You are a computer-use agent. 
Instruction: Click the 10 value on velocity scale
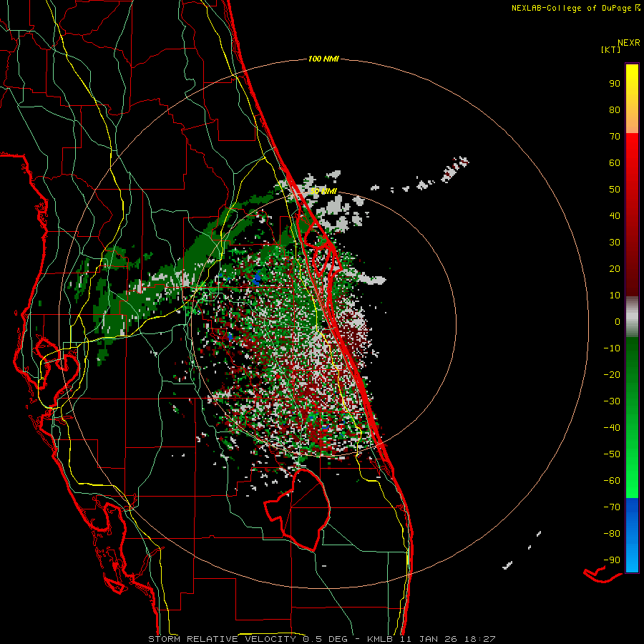[x=615, y=296]
